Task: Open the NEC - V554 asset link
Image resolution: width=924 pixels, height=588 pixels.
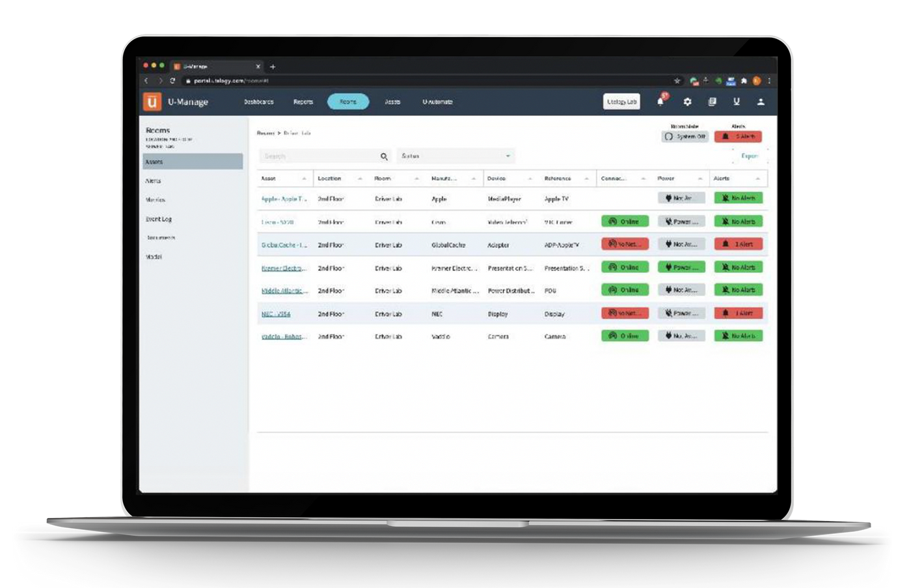Action: pos(276,314)
